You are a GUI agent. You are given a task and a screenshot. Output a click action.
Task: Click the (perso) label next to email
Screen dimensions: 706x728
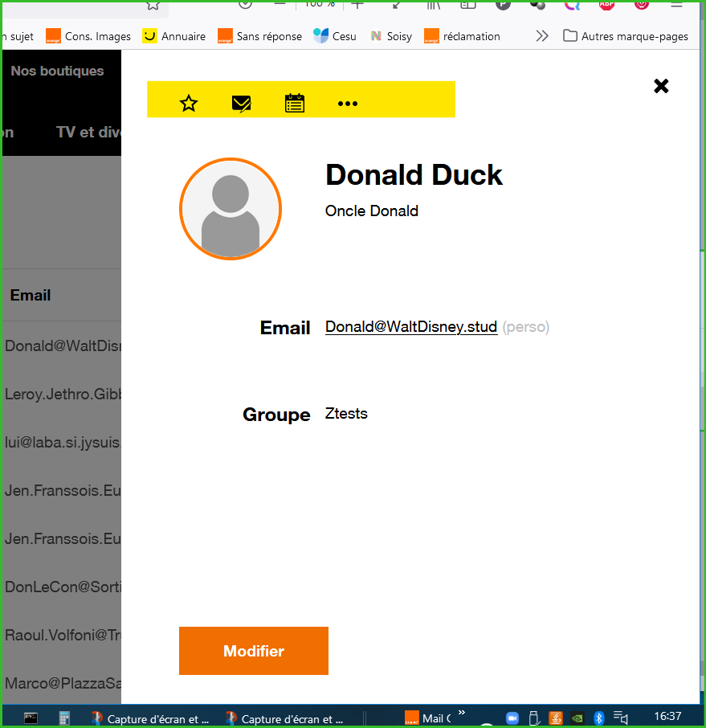[526, 327]
